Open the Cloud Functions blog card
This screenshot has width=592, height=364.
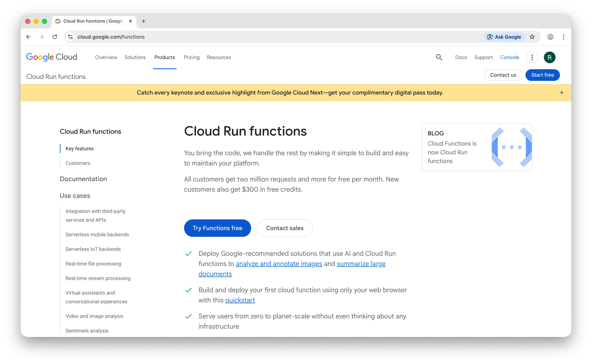click(477, 147)
